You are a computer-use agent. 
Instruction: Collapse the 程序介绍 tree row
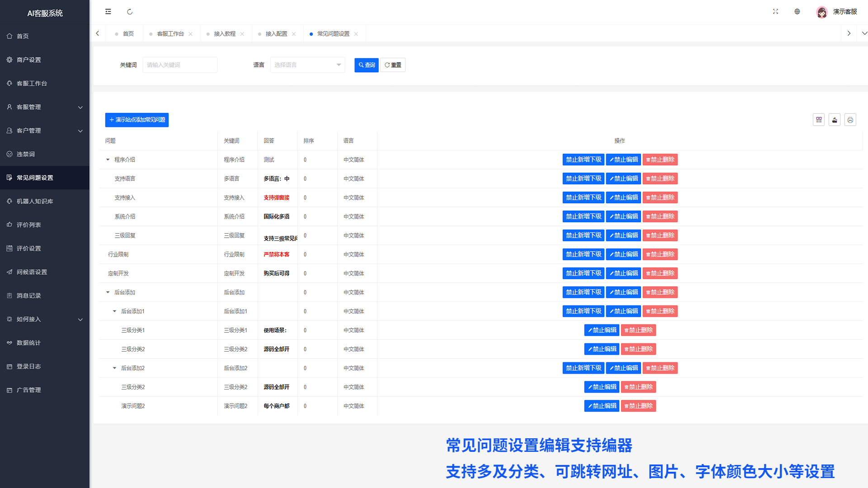108,160
